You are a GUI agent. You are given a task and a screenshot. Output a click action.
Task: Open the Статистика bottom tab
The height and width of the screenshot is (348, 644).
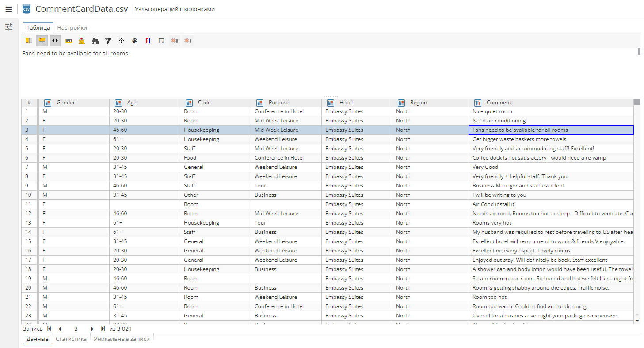71,339
